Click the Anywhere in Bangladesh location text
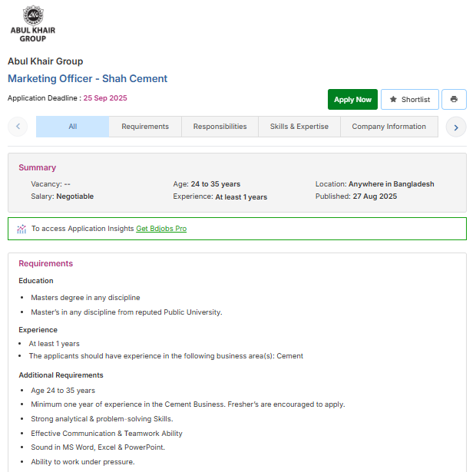The image size is (476, 472). click(x=391, y=184)
